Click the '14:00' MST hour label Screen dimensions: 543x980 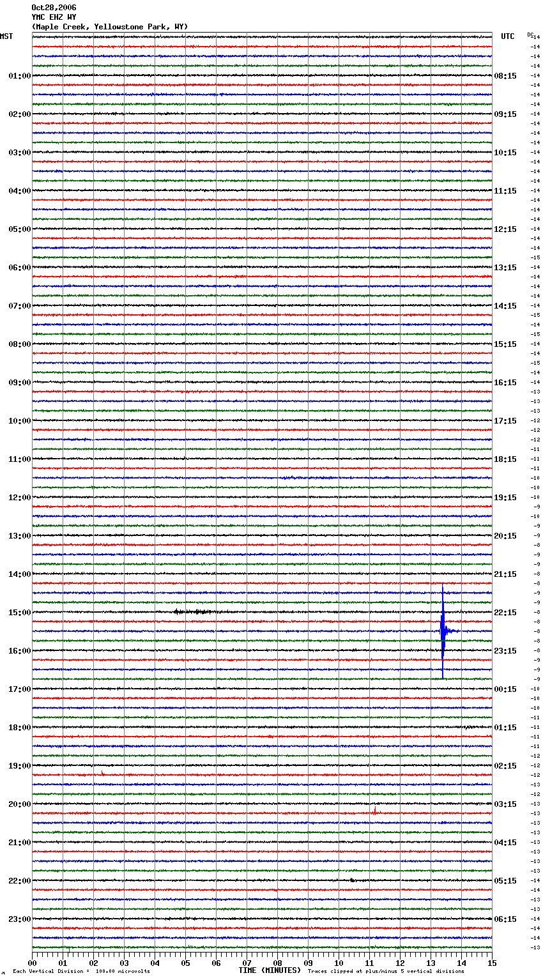tap(20, 574)
